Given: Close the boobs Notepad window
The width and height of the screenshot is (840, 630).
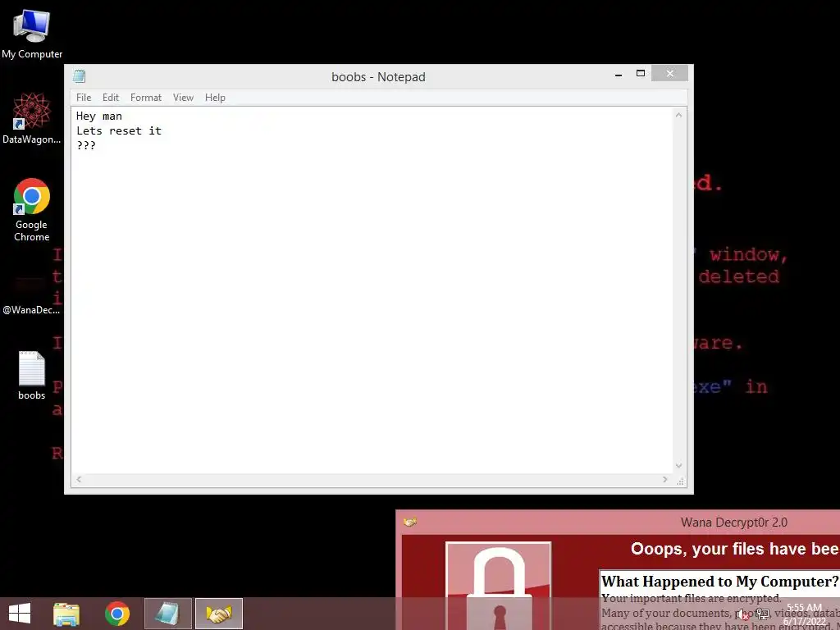Looking at the screenshot, I should [x=669, y=73].
